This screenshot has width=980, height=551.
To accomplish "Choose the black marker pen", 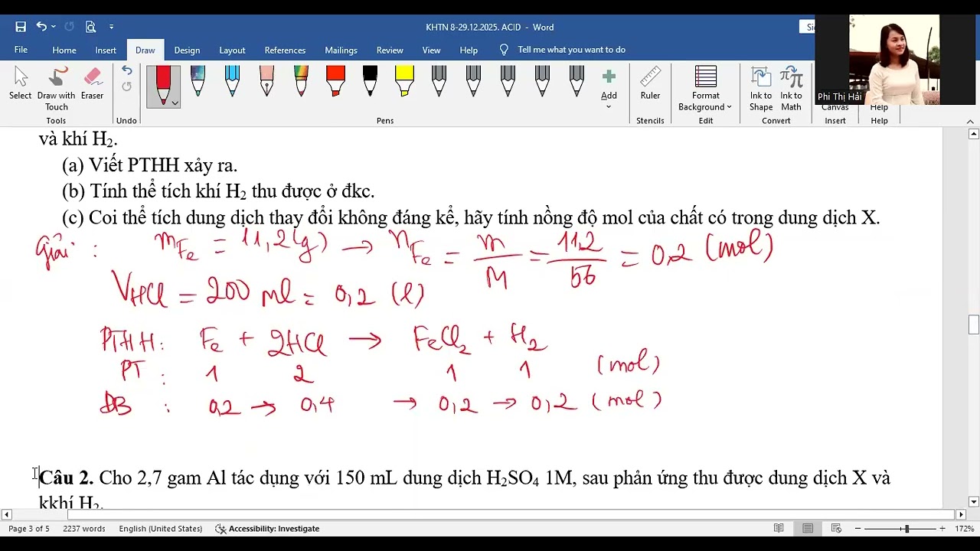I will [x=370, y=81].
